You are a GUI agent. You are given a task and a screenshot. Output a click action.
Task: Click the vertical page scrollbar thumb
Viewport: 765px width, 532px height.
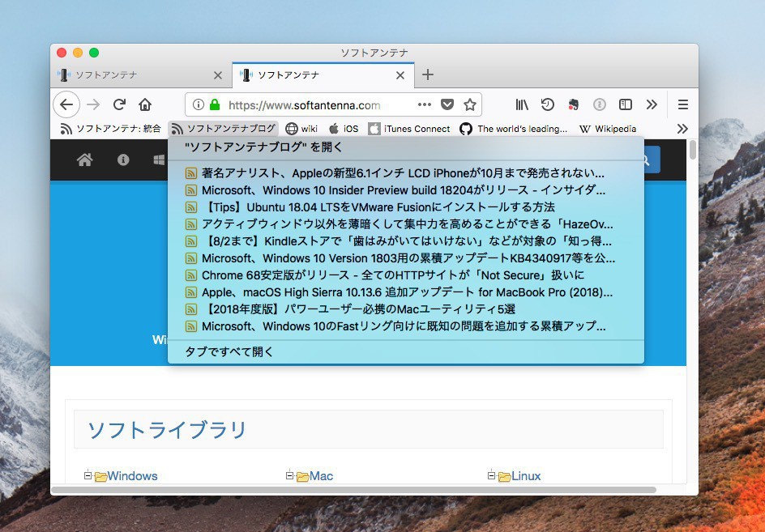tap(692, 150)
